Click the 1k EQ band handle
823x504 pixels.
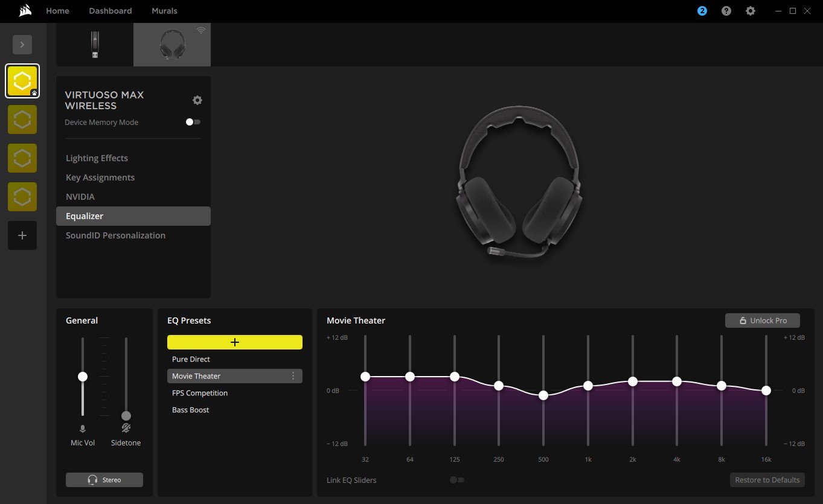tap(588, 386)
